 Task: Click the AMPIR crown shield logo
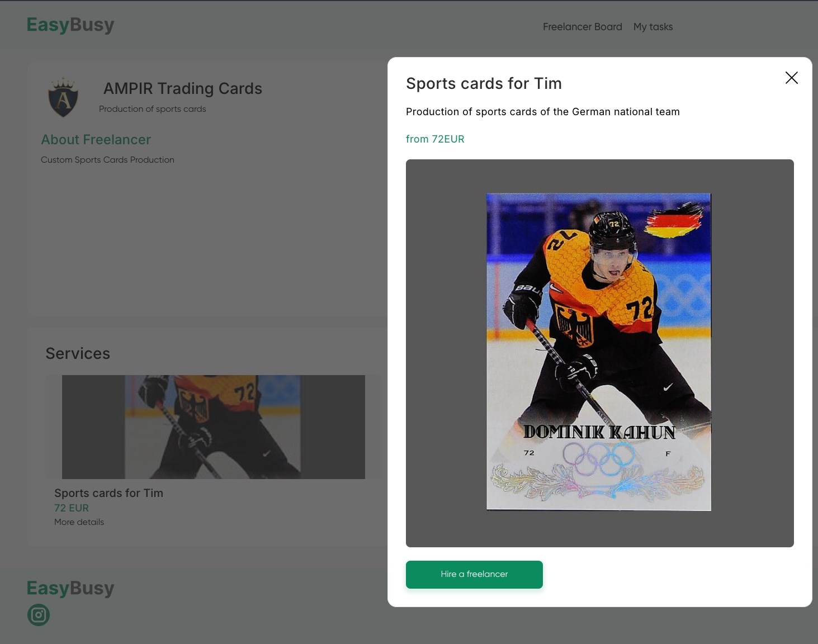(x=63, y=98)
